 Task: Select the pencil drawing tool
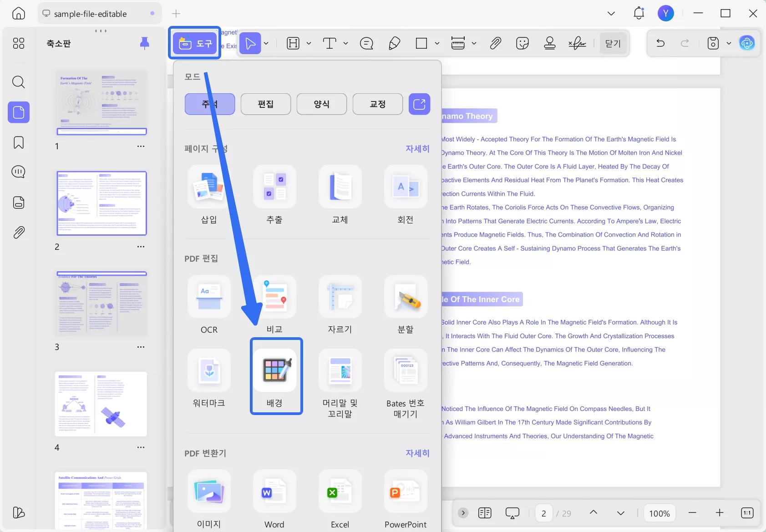(x=394, y=43)
